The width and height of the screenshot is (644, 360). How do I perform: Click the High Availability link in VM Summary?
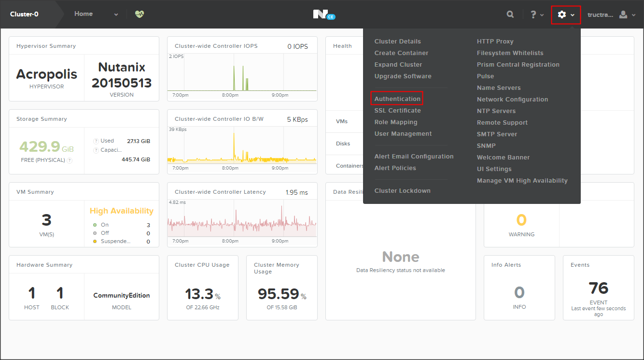122,211
